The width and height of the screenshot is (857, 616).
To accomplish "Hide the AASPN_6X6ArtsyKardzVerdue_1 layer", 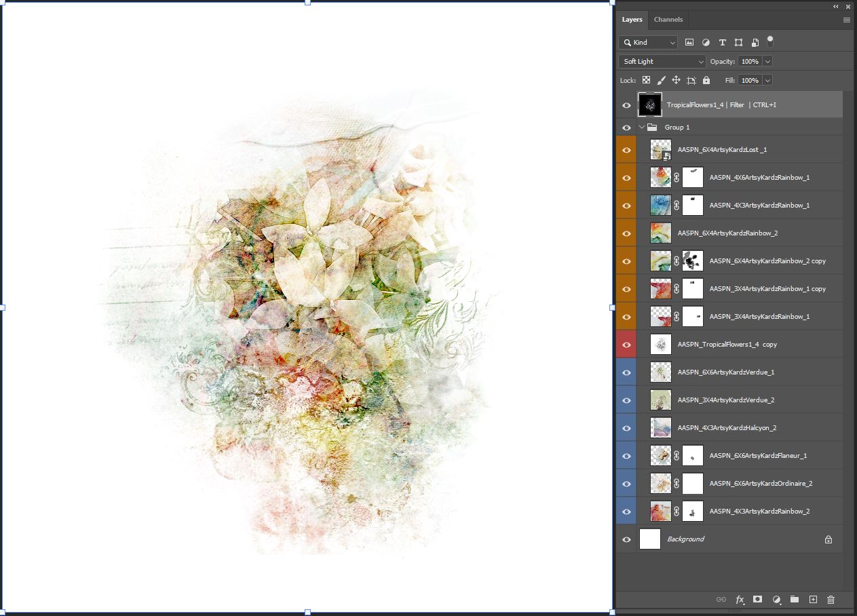I will coord(626,372).
